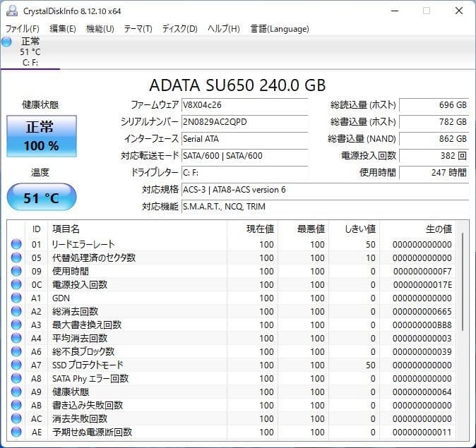The height and width of the screenshot is (448, 476).
Task: Click the 生の値 column header
Action: (417, 229)
